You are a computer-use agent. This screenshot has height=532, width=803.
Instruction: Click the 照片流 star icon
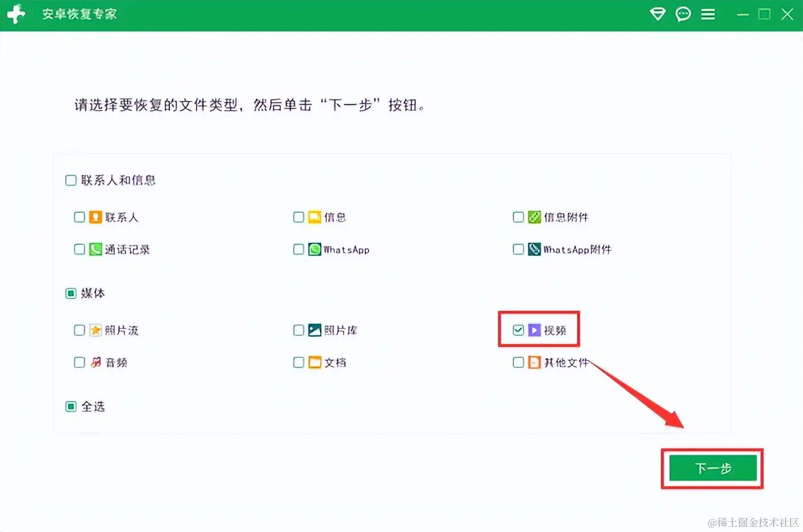[95, 330]
